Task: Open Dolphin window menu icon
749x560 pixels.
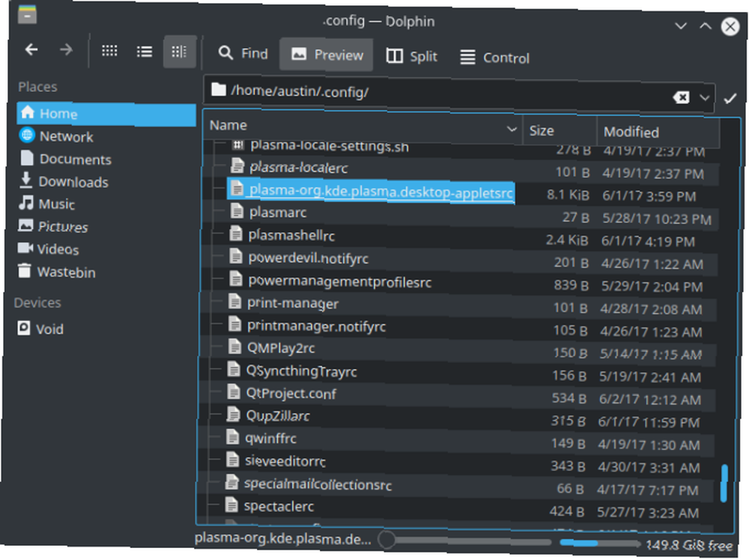Action: point(27,14)
